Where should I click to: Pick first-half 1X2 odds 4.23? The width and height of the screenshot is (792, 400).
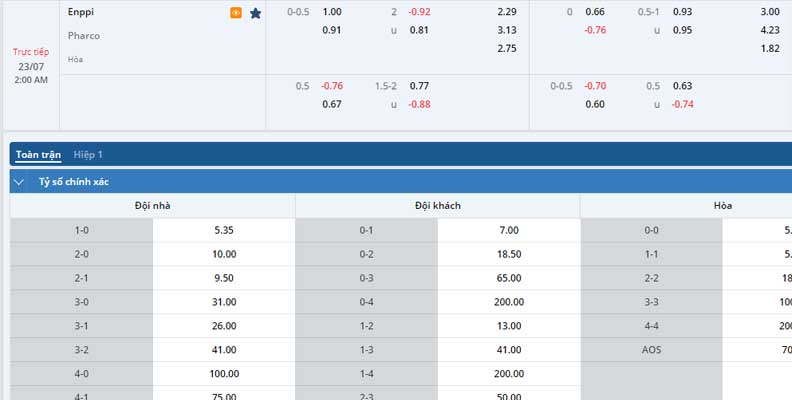click(770, 30)
